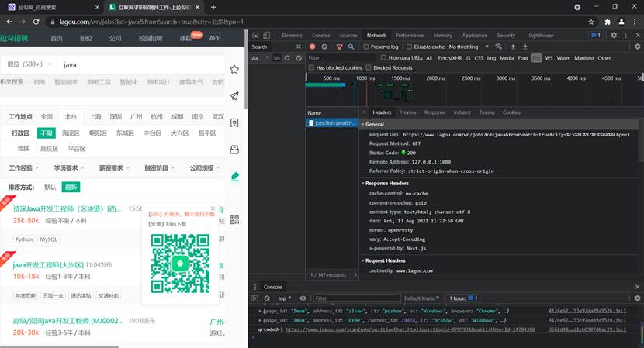Screen dimensions: 644x348
Task: Switch to the Elements DevTools tab
Action: 292,36
